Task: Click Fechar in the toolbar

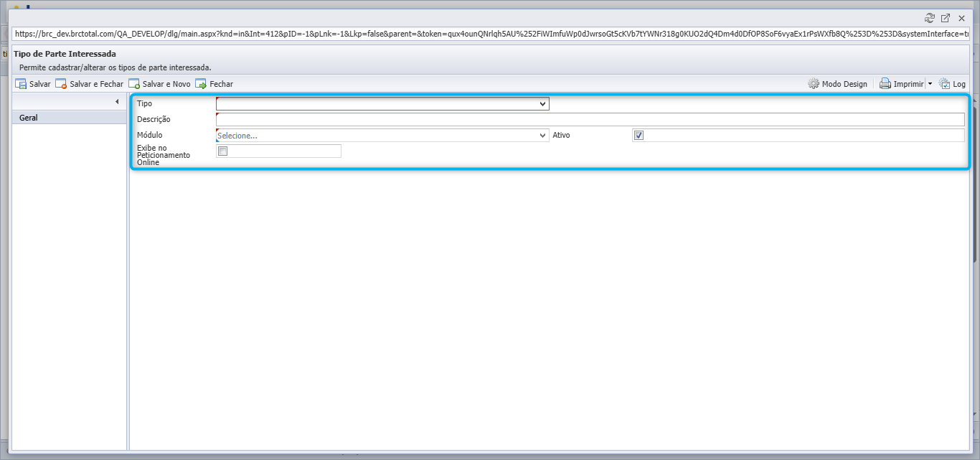Action: [214, 84]
